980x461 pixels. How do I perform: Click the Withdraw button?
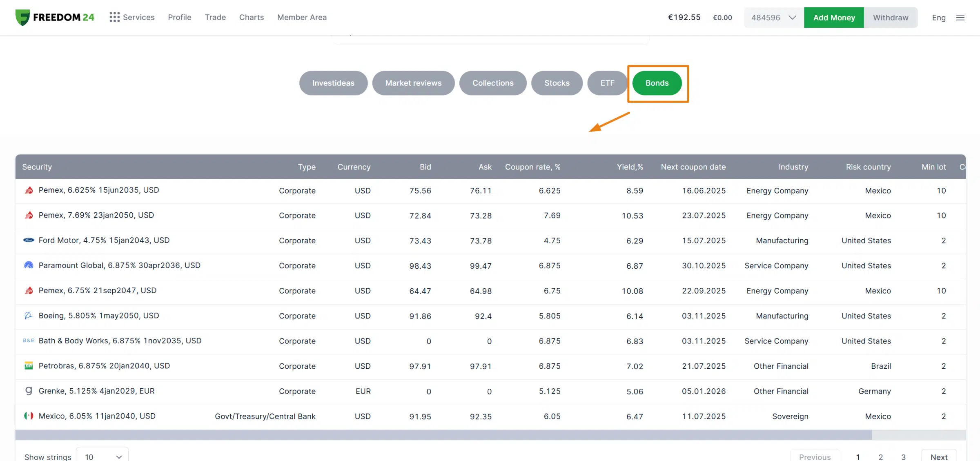[x=891, y=18]
